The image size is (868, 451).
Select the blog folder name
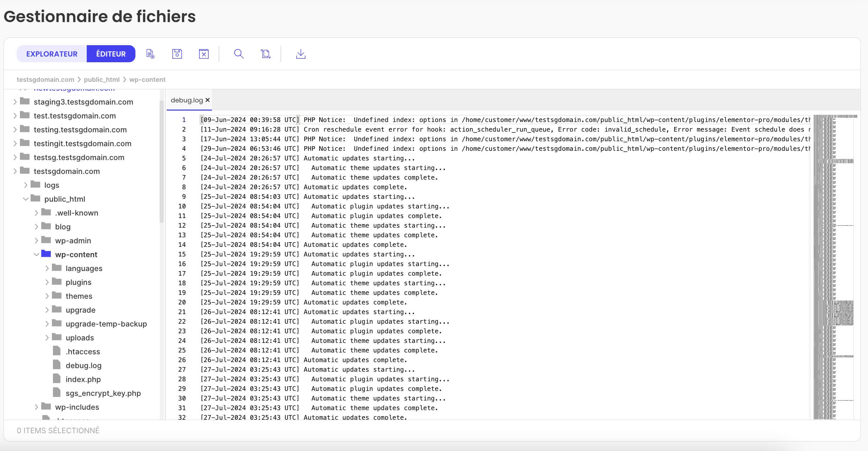point(63,227)
